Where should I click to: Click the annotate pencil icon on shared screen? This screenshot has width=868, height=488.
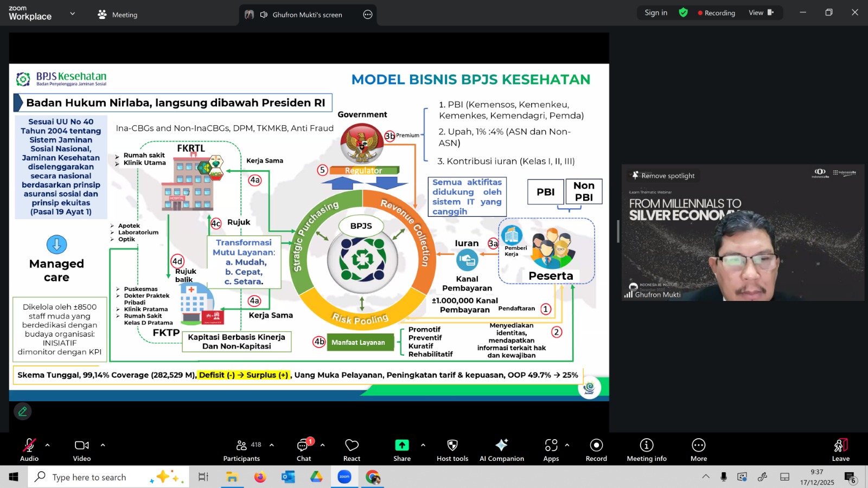23,412
